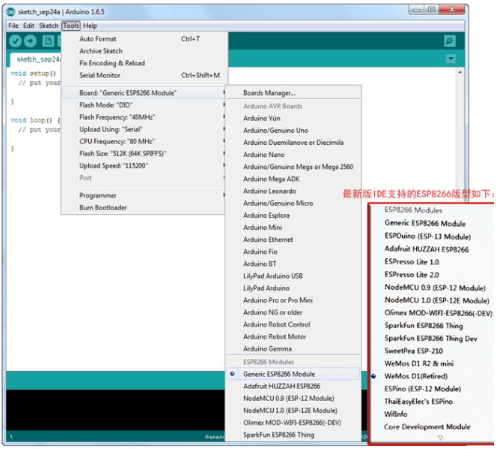Open Boards Manager...
This screenshot has width=504, height=449.
click(293, 93)
